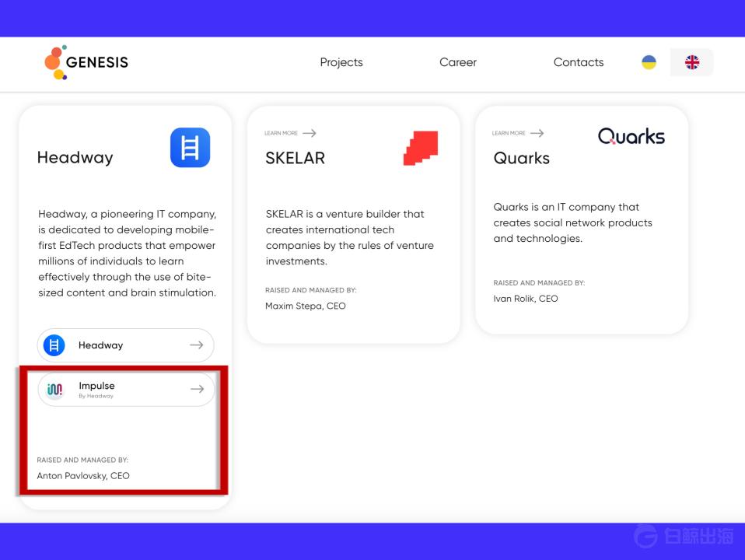Click the SKELAR venture builder description
Image resolution: width=745 pixels, height=560 pixels.
[350, 238]
